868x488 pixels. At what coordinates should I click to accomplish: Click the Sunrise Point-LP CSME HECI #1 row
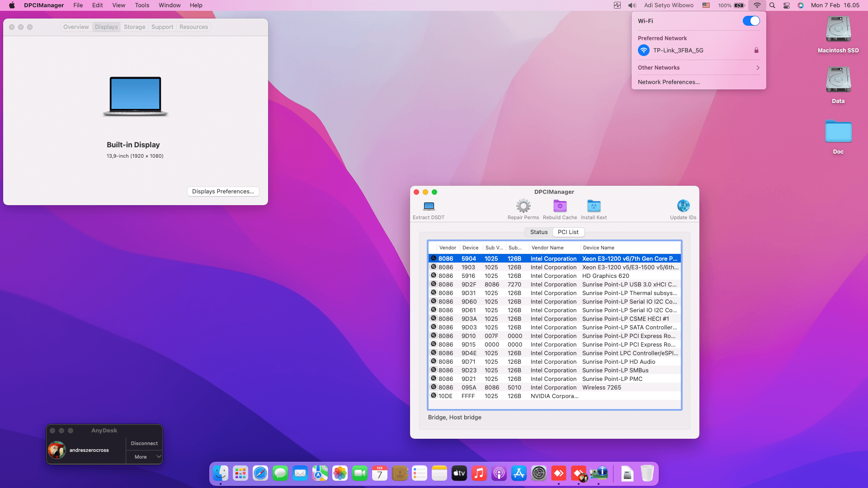(x=555, y=319)
